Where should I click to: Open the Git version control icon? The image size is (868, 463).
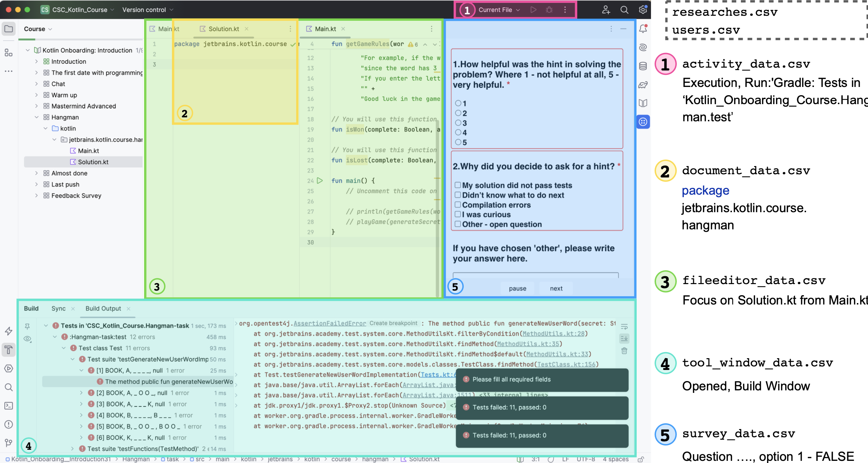pos(9,443)
